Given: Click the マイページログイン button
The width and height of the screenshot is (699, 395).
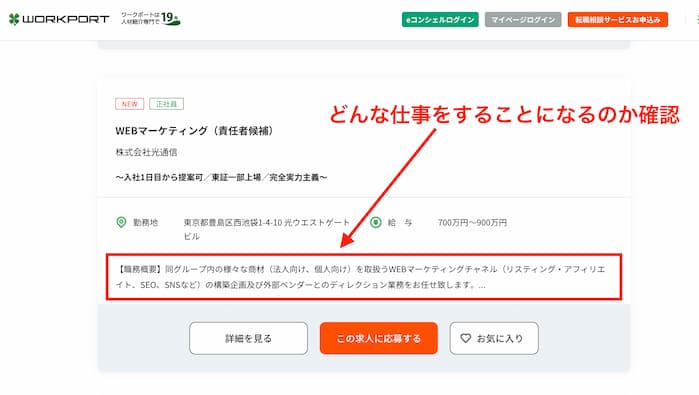Looking at the screenshot, I should pyautogui.click(x=523, y=20).
